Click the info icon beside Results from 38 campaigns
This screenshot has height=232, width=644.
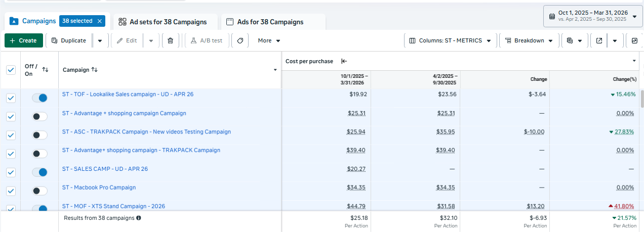(139, 218)
